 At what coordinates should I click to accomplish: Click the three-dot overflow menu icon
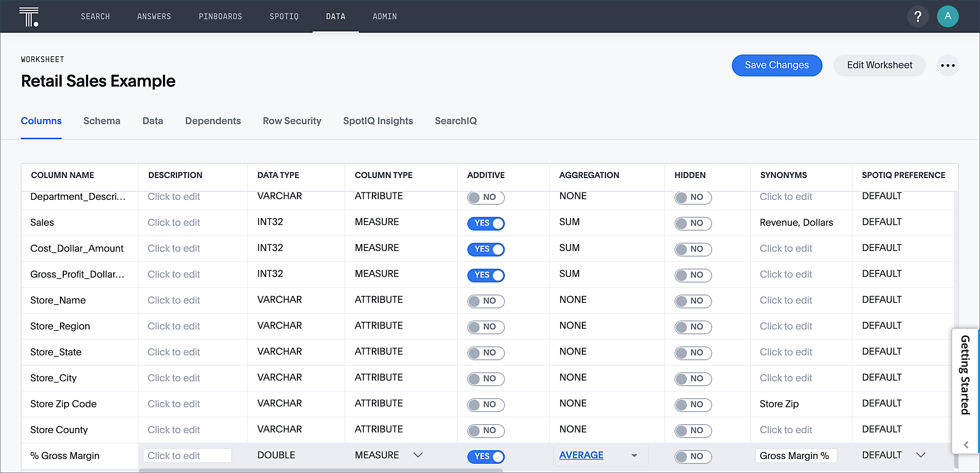tap(948, 65)
